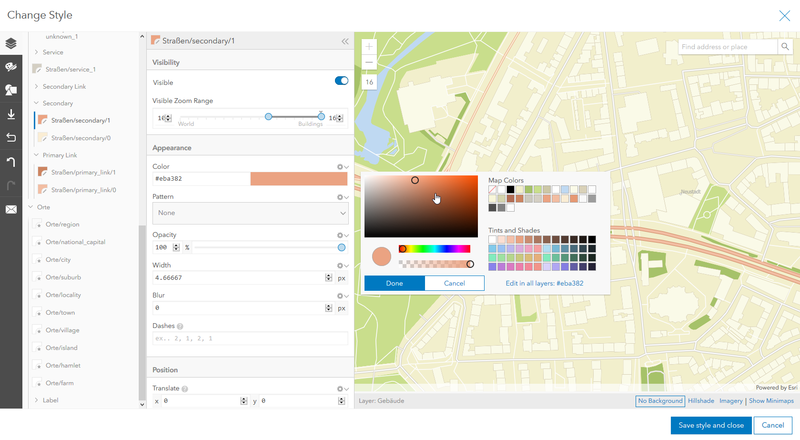Click the download icon in left sidebar
The width and height of the screenshot is (800, 440).
point(11,114)
